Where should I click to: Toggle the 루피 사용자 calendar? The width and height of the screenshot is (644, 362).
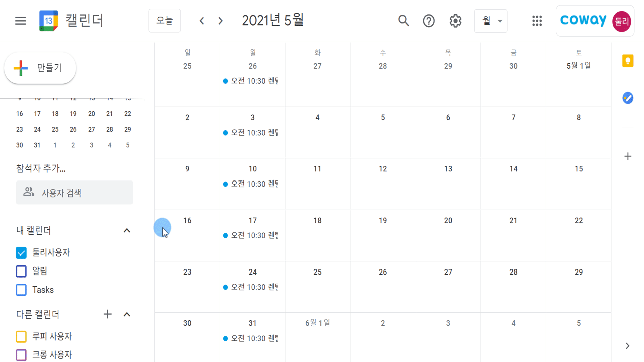(21, 336)
